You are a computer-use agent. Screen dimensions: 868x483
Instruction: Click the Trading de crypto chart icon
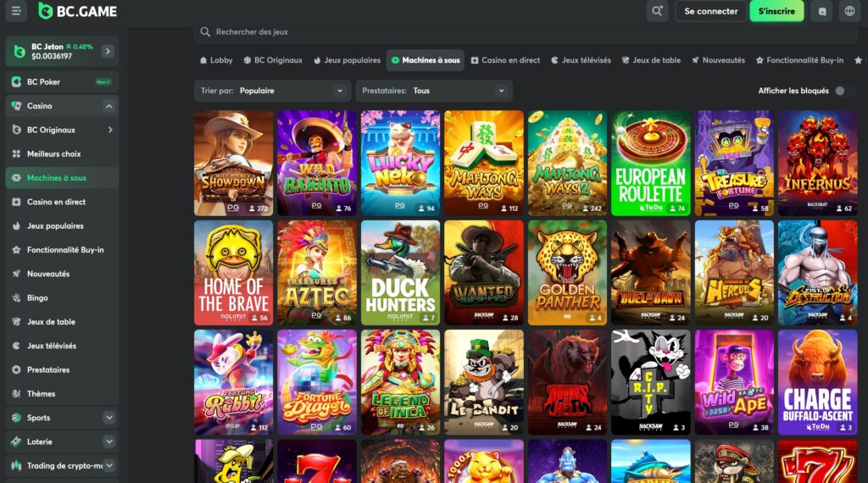point(16,466)
